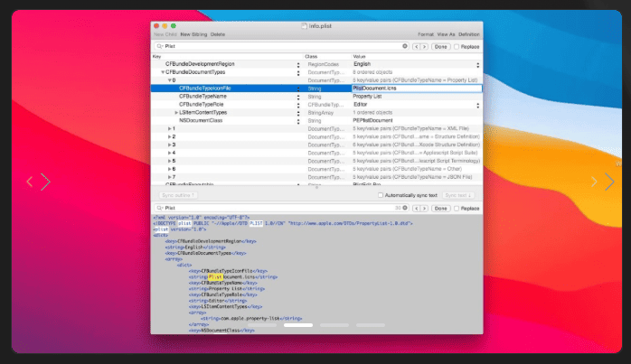Viewport: 631px width, 364px height.
Task: Click New Child in the toolbar
Action: pyautogui.click(x=165, y=34)
